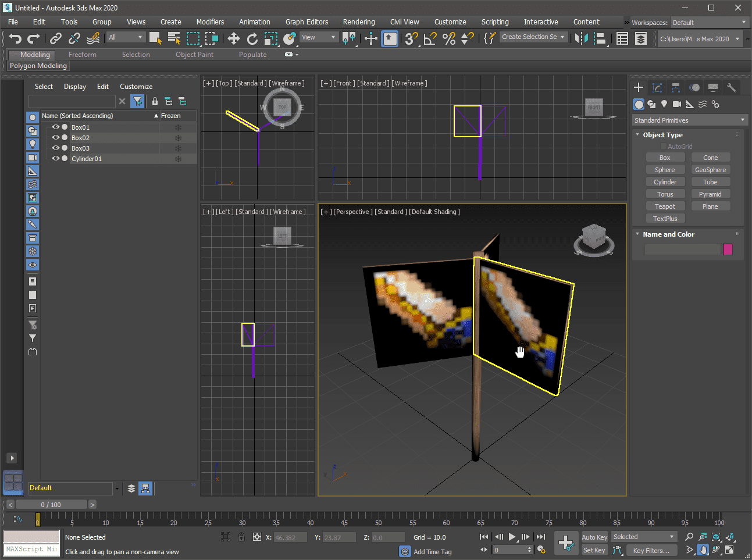Screen dimensions: 752x560
Task: Open the Selected key filter dropdown
Action: tap(644, 537)
